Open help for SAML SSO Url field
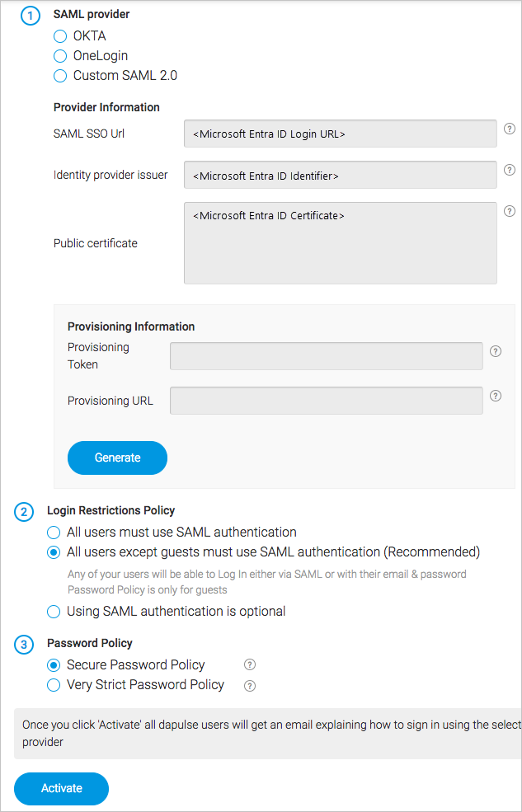This screenshot has height=812, width=522. (x=509, y=129)
